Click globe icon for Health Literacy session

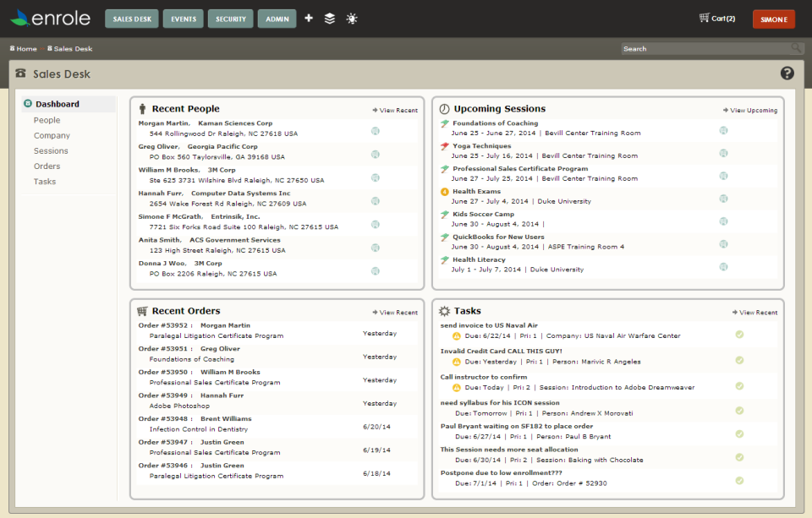(x=723, y=266)
